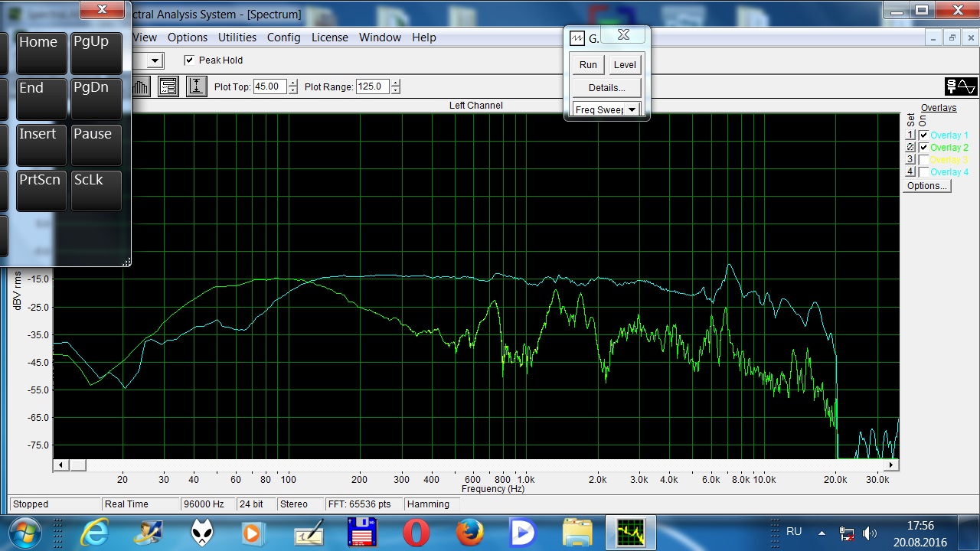Click the Set 4 overlay button
The image size is (980, 551).
click(x=910, y=172)
